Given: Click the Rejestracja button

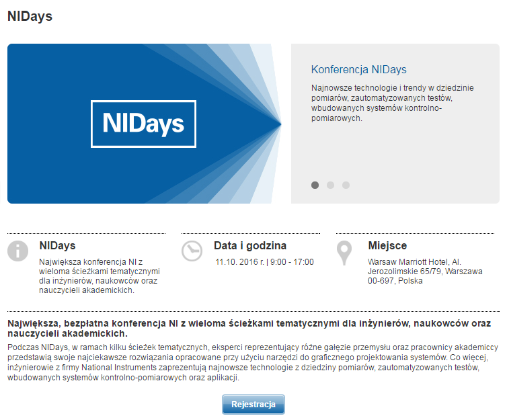Looking at the screenshot, I should 253,404.
